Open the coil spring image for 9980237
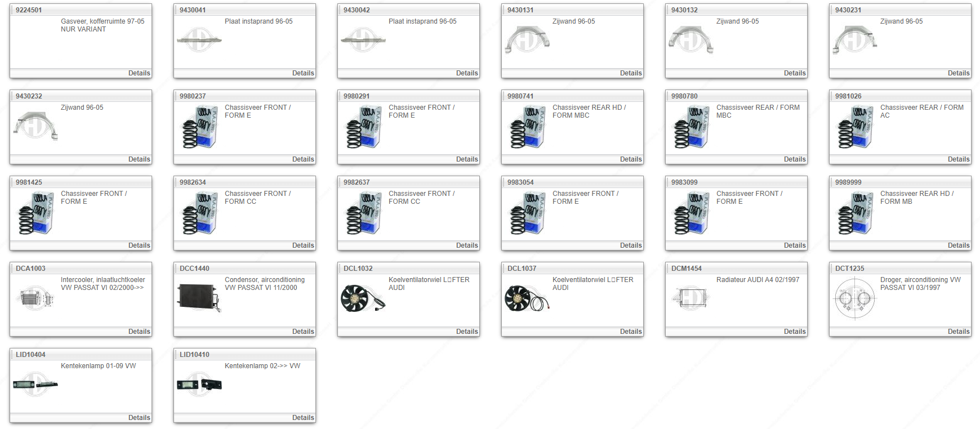 pyautogui.click(x=199, y=127)
